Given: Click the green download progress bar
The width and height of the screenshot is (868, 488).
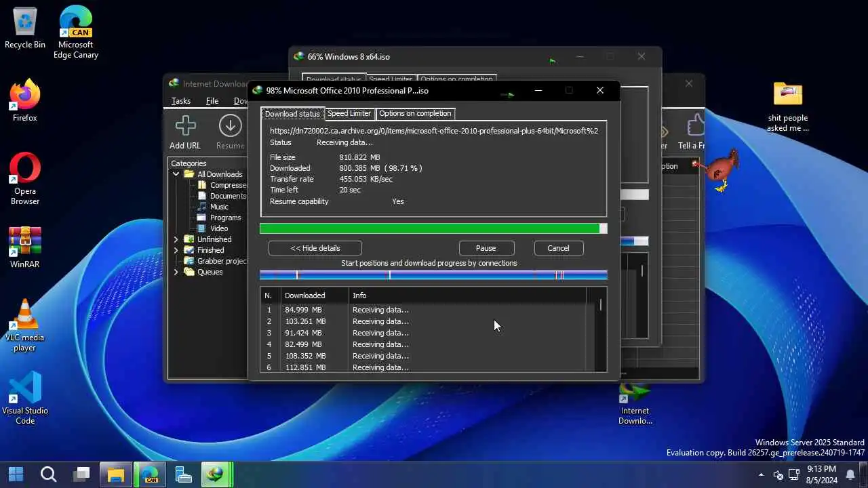Looking at the screenshot, I should coord(433,229).
